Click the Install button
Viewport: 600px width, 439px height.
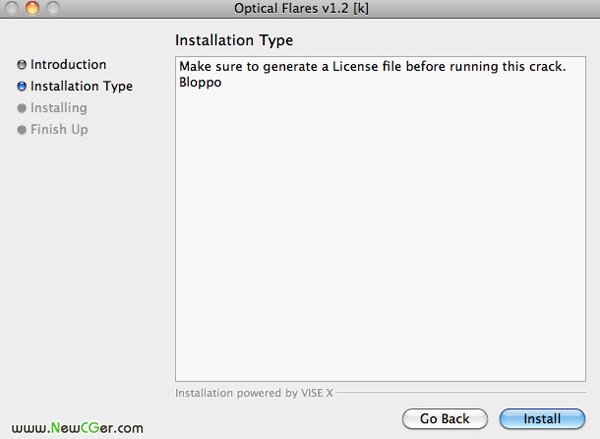click(x=542, y=418)
